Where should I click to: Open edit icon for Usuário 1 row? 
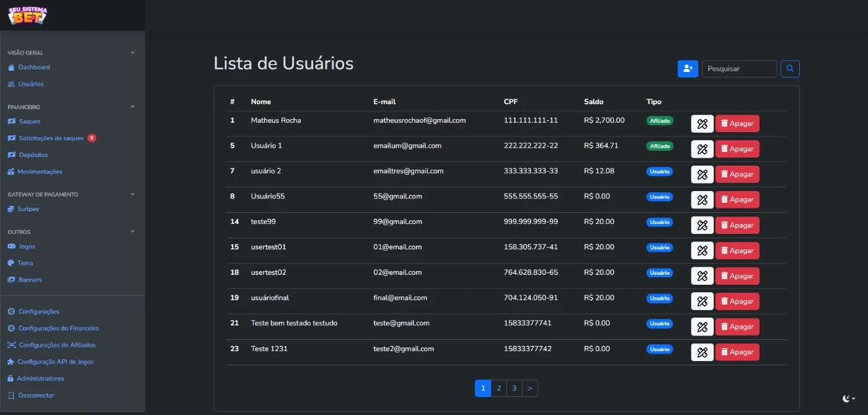pos(702,149)
